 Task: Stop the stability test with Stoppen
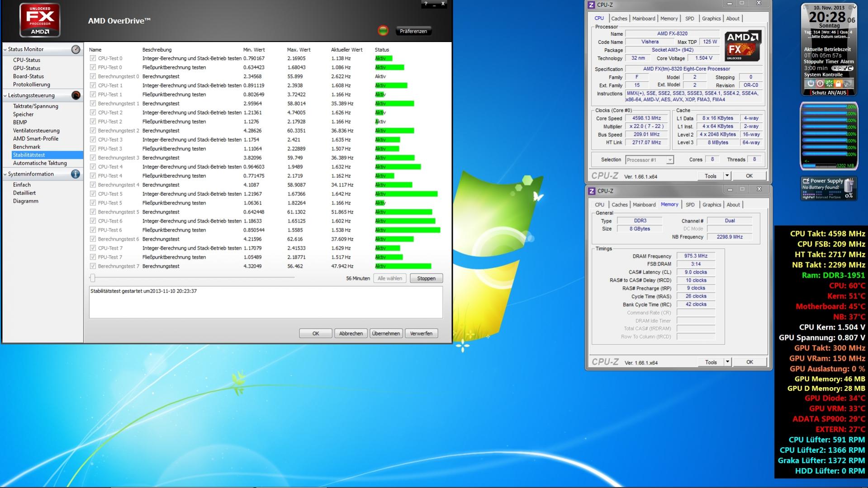(x=426, y=279)
